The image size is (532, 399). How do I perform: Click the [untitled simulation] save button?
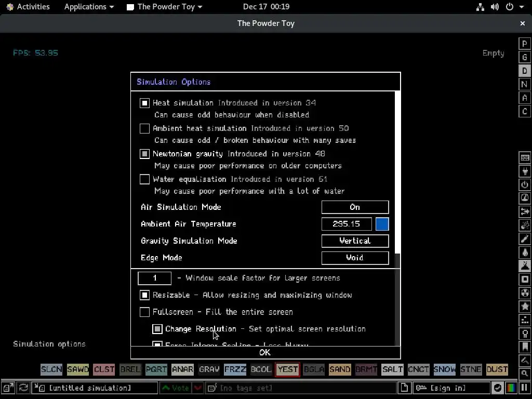[95, 388]
